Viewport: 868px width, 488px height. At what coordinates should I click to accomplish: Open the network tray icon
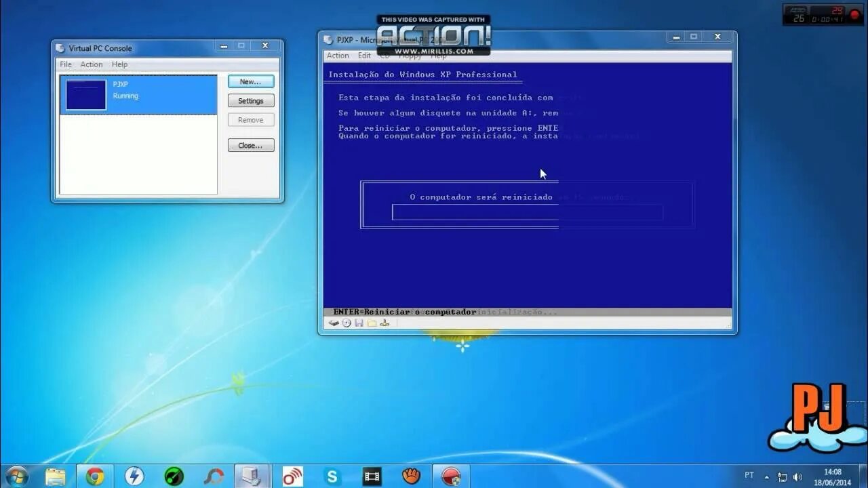click(783, 476)
